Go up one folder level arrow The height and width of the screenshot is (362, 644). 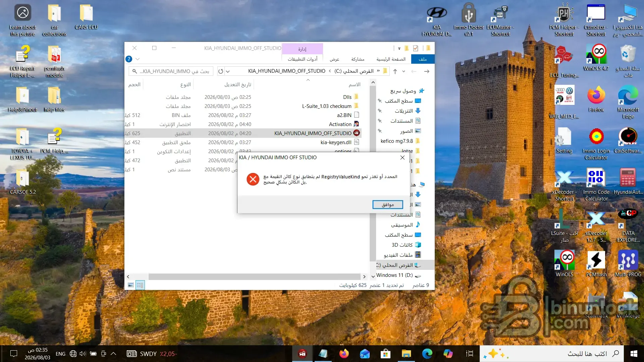(395, 71)
